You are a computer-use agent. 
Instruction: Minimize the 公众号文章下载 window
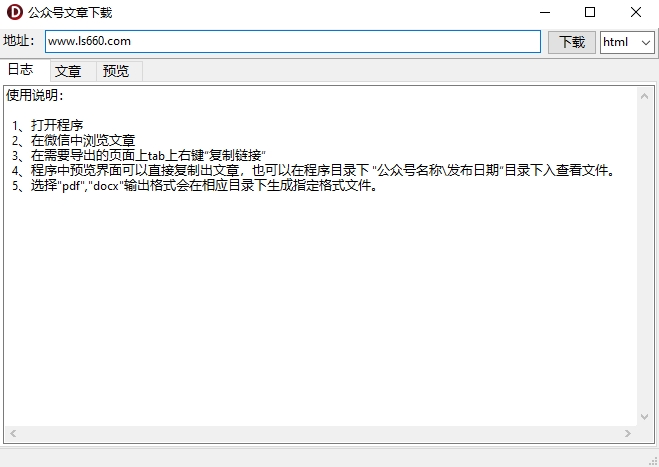coord(545,13)
